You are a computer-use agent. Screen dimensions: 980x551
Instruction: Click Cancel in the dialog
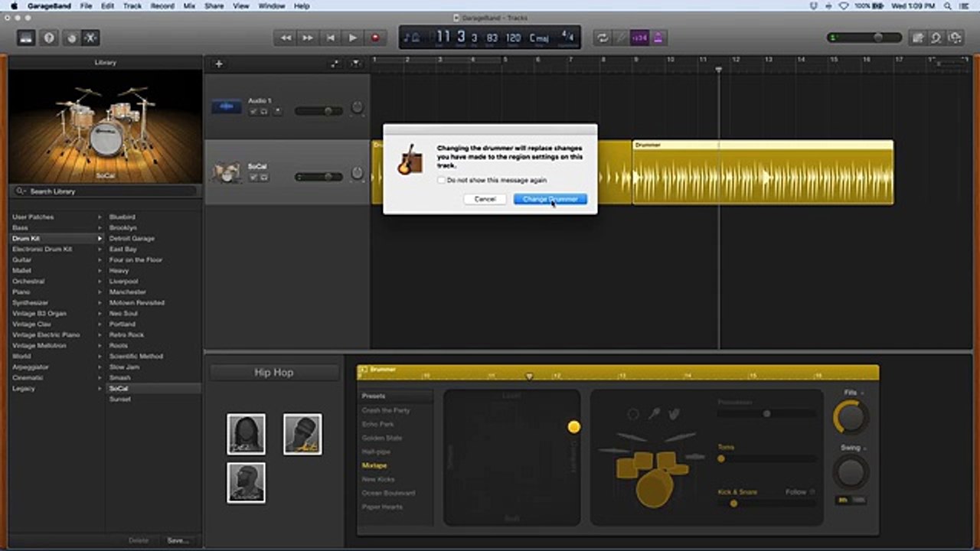click(x=485, y=199)
